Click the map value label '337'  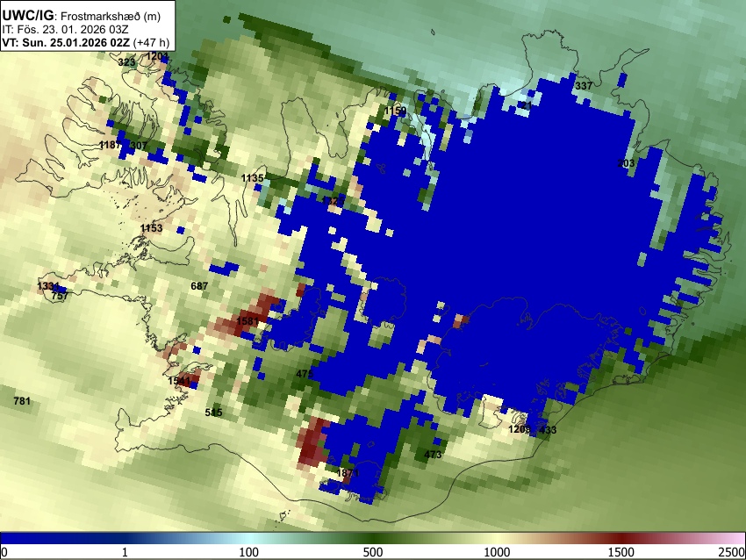[x=584, y=86]
